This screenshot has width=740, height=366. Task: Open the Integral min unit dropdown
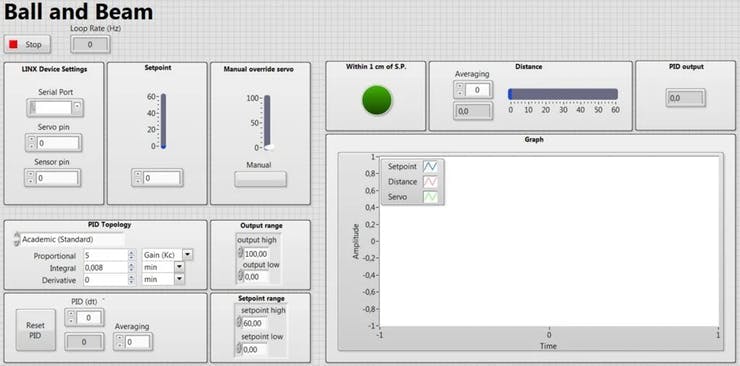pyautogui.click(x=179, y=267)
